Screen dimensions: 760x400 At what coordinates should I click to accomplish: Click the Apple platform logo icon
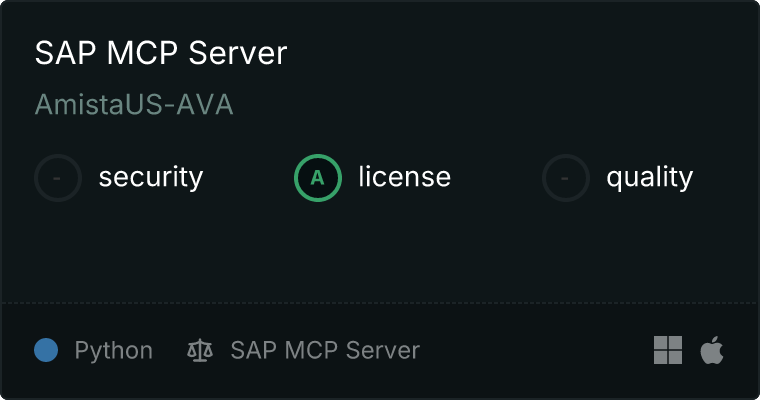point(712,350)
